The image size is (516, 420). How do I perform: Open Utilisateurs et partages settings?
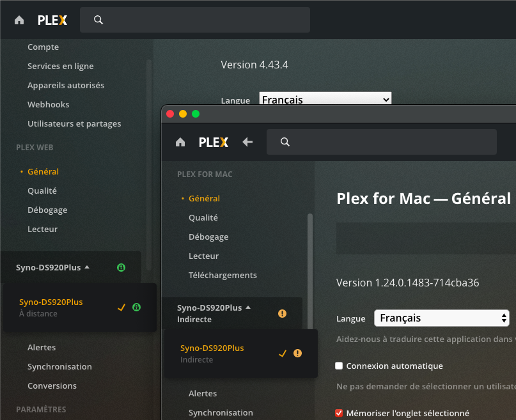pos(74,123)
